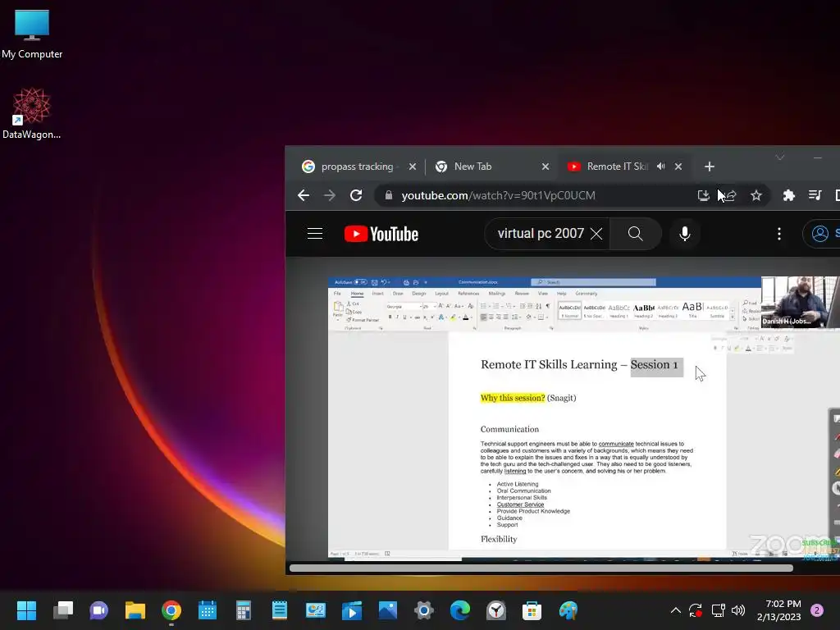The height and width of the screenshot is (630, 840).
Task: Open the Photos app from taskbar
Action: coord(388,610)
